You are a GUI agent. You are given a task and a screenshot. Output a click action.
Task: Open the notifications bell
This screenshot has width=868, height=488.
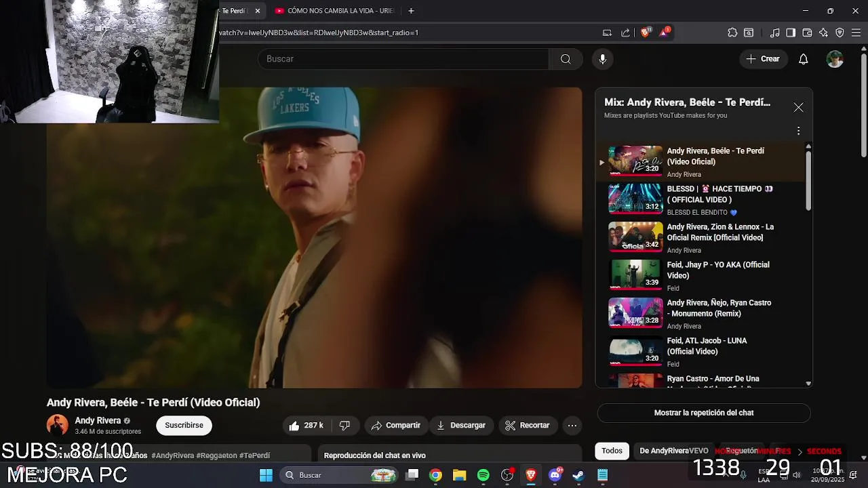[803, 59]
